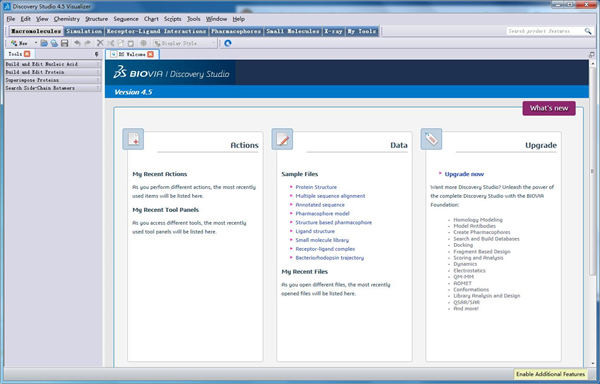Click the Actions card document icon
The image size is (600, 384).
pyautogui.click(x=133, y=139)
